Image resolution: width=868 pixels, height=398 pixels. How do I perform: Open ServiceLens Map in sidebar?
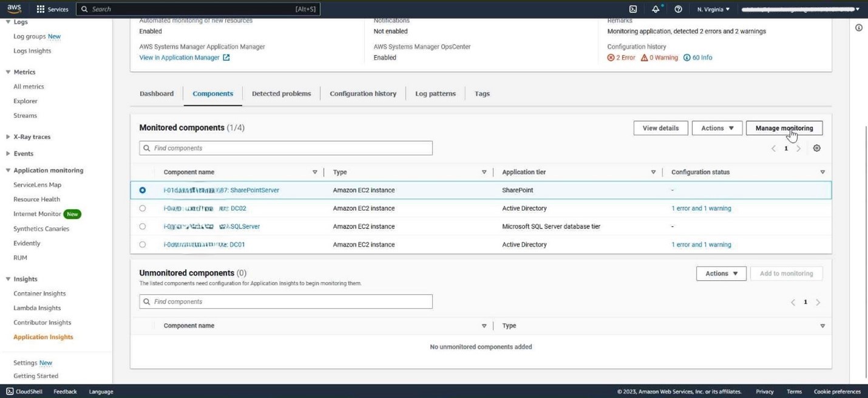coord(37,185)
